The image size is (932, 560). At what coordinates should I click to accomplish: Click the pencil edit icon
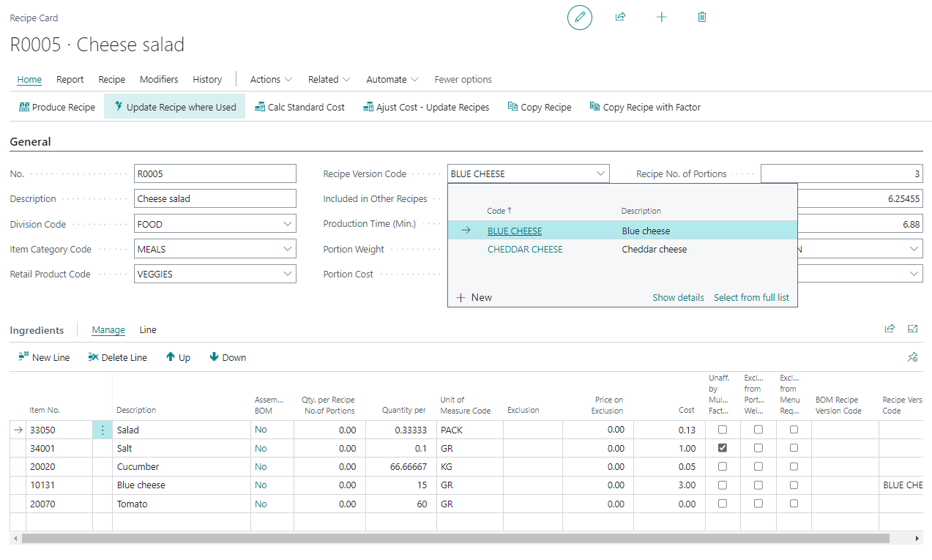[579, 17]
